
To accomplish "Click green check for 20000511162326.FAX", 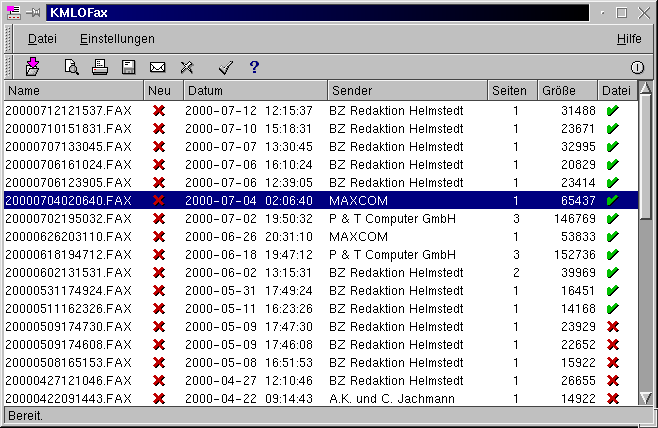I will pyautogui.click(x=613, y=309).
